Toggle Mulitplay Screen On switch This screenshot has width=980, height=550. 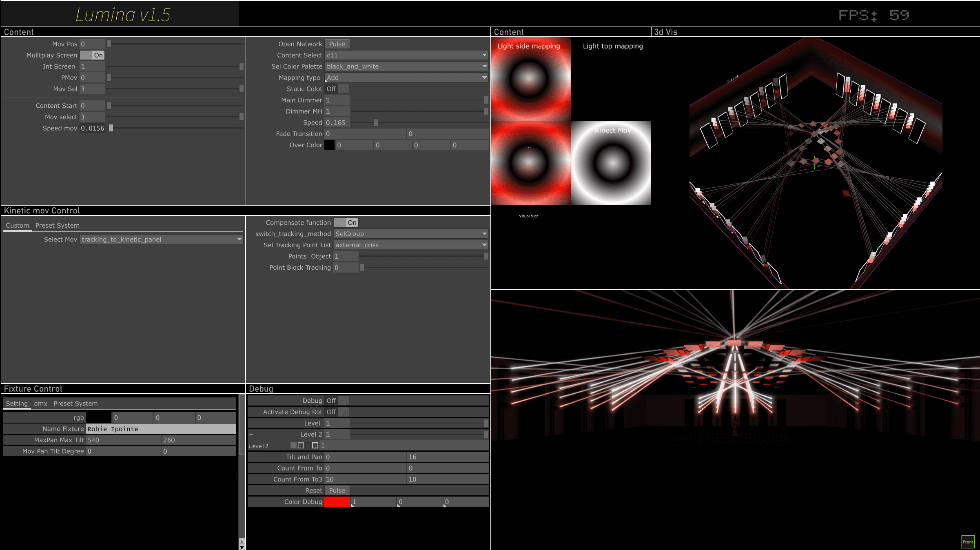(92, 55)
